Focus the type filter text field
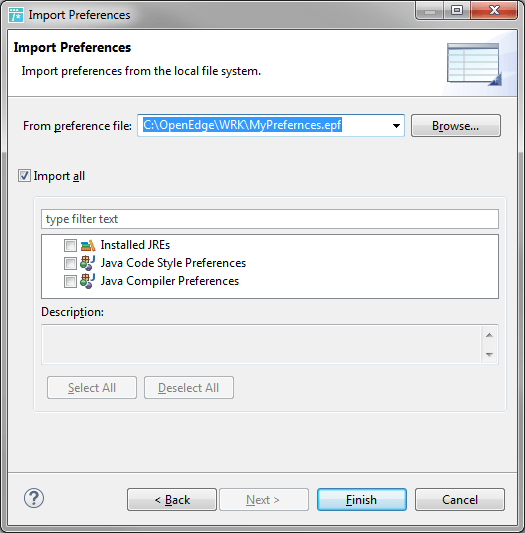This screenshot has width=525, height=533. pos(270,219)
